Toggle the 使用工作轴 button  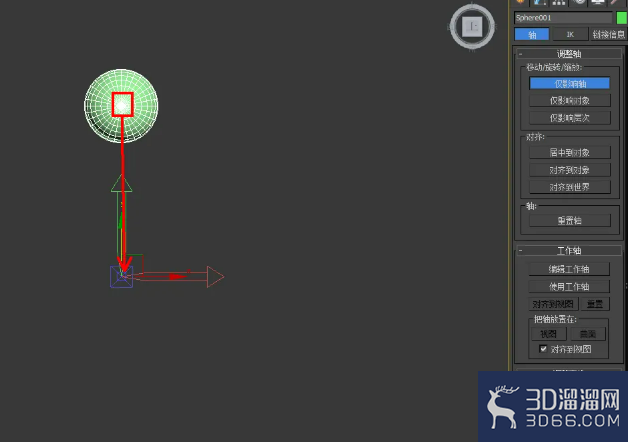[569, 287]
